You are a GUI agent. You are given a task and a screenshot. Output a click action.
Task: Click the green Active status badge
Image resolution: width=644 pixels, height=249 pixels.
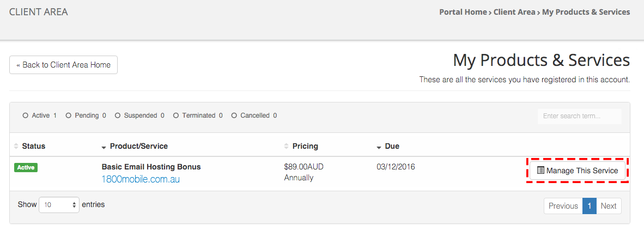coord(26,168)
